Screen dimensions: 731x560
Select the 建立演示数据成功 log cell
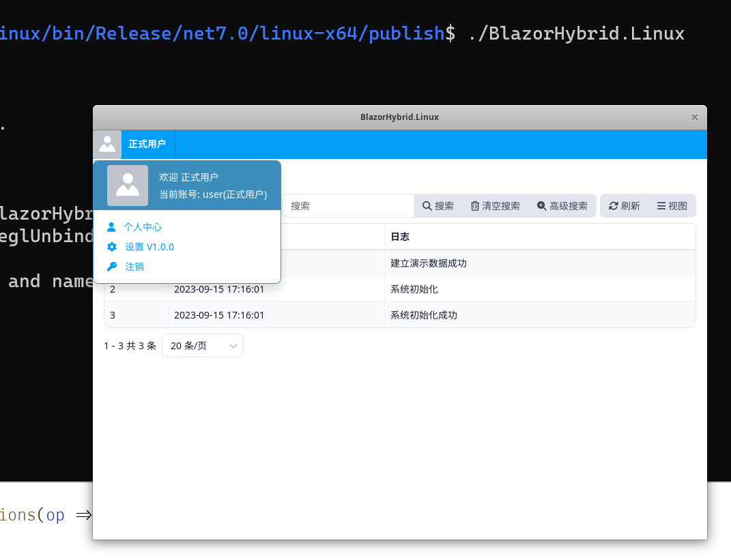pos(540,263)
